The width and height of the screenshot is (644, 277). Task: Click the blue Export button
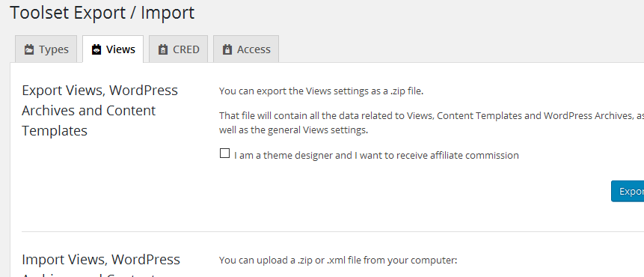click(628, 191)
